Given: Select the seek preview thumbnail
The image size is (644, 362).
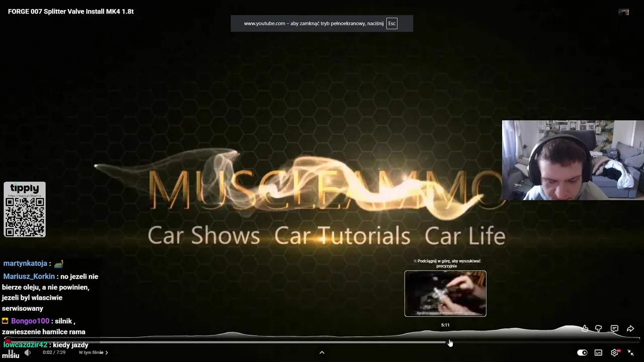Looking at the screenshot, I should coord(445,294).
